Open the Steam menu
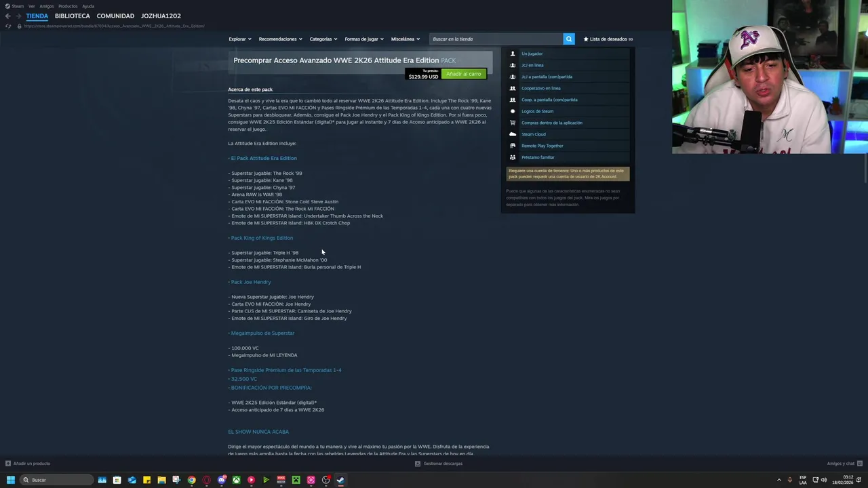868x488 pixels. pyautogui.click(x=15, y=6)
